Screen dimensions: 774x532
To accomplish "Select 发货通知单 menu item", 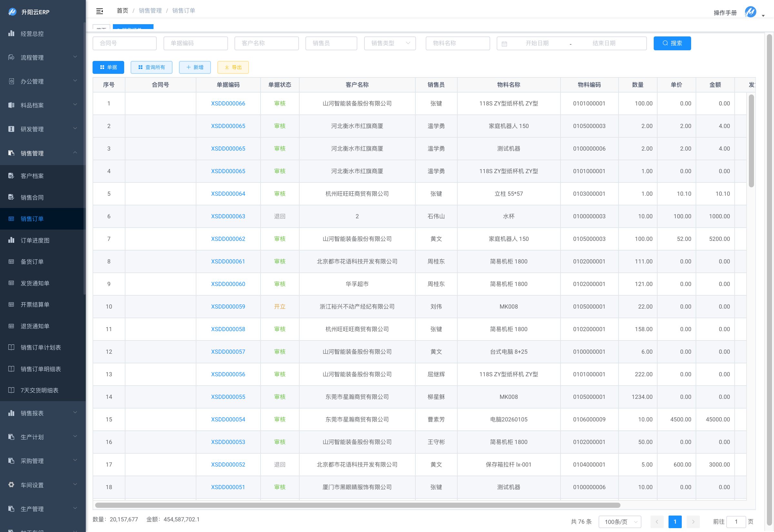I will click(35, 283).
